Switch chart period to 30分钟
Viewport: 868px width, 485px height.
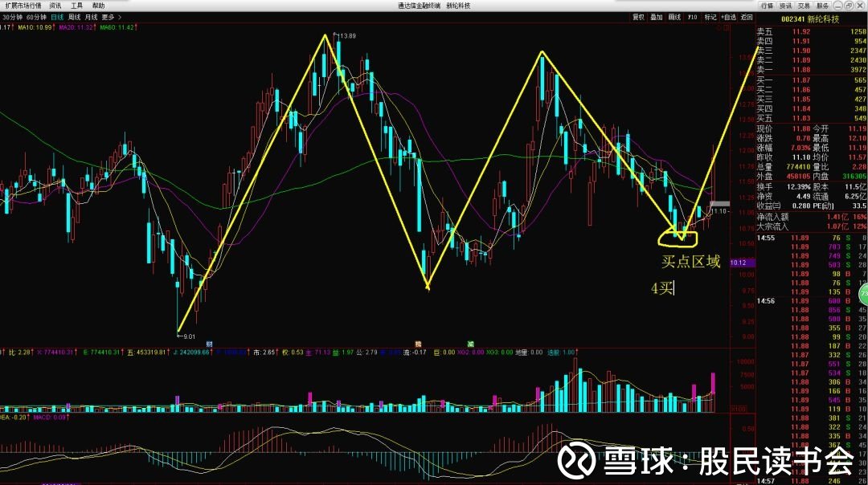pos(12,17)
